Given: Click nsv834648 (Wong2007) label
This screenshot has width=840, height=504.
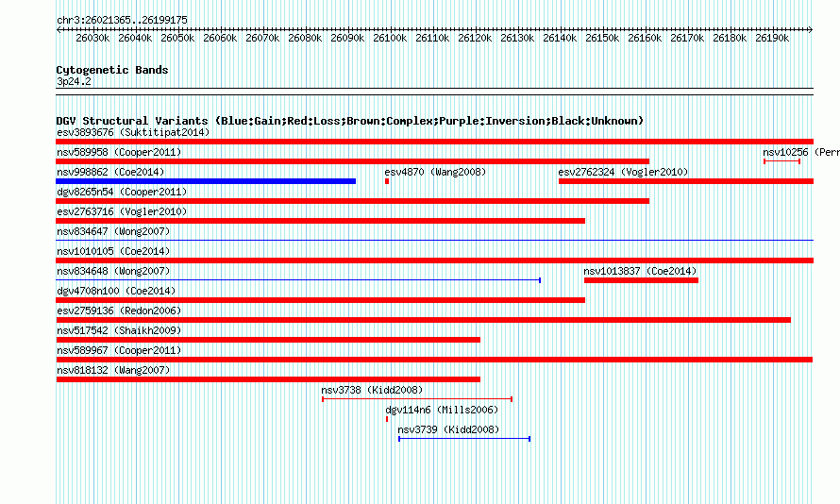Looking at the screenshot, I should [x=113, y=271].
